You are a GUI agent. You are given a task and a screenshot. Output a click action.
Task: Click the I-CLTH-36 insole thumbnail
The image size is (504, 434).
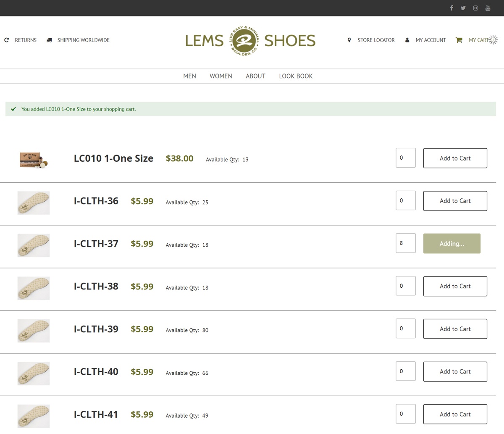tap(34, 203)
